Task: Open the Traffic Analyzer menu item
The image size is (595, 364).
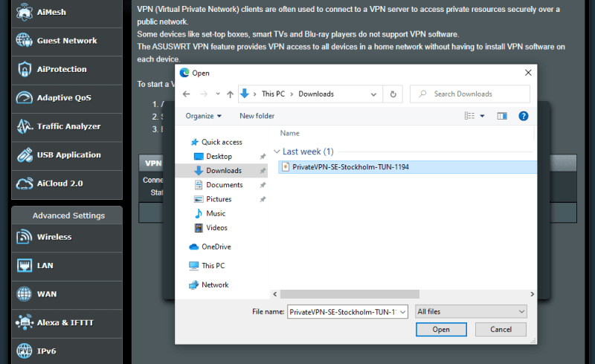Action: (67, 126)
